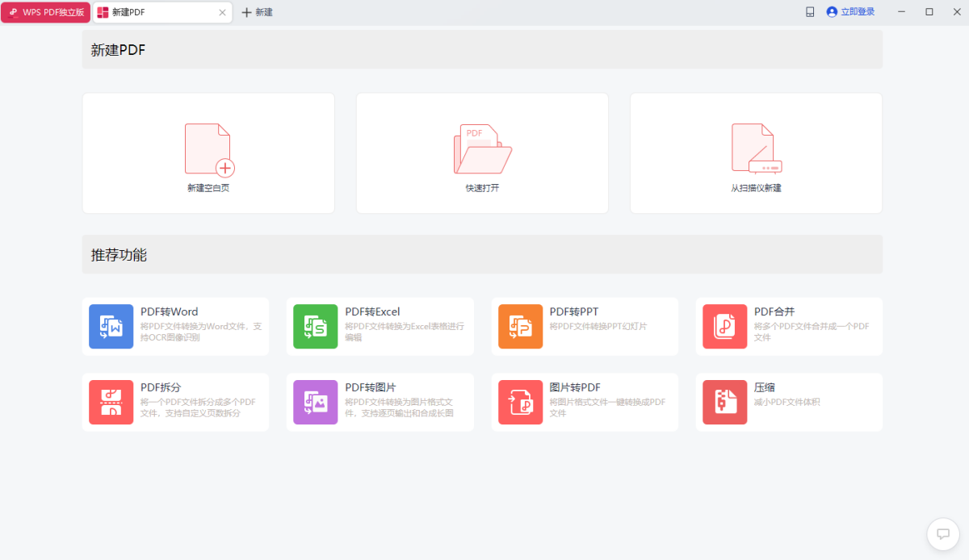Open the 压缩 compression tool icon

pos(724,402)
